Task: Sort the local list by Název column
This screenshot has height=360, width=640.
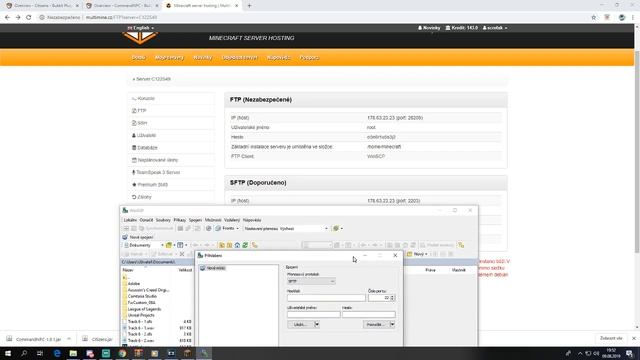Action: tap(128, 270)
